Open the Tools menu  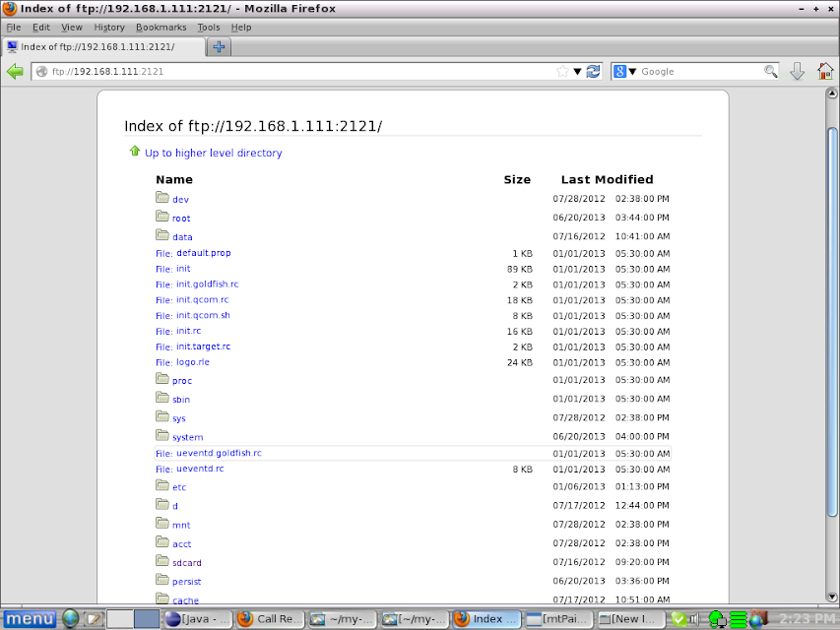209,28
